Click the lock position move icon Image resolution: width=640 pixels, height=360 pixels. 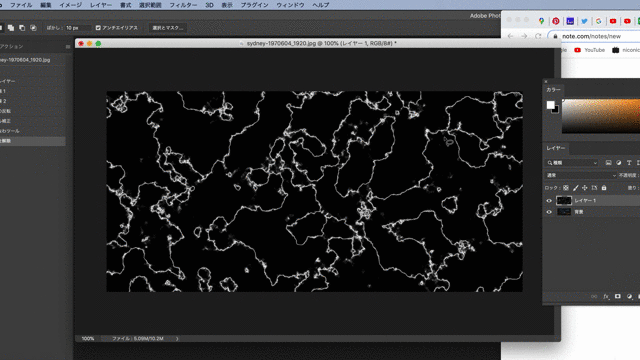pos(584,188)
